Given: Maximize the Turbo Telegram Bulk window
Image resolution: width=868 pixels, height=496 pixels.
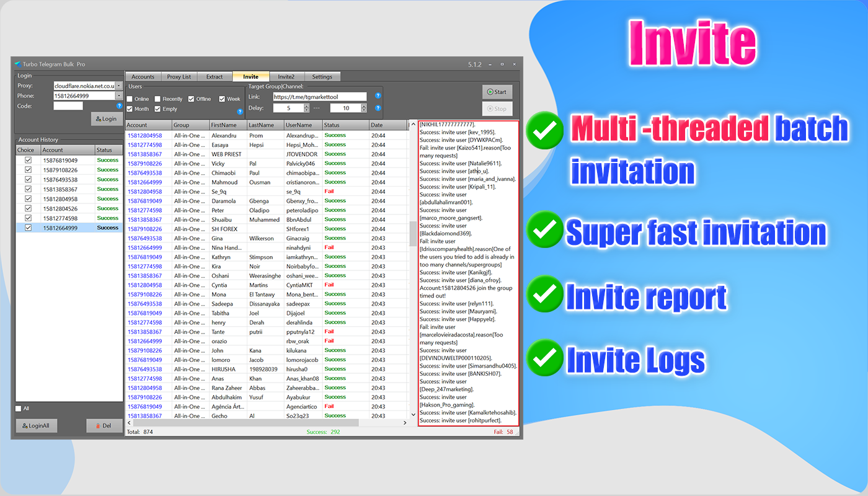Looking at the screenshot, I should pos(502,64).
